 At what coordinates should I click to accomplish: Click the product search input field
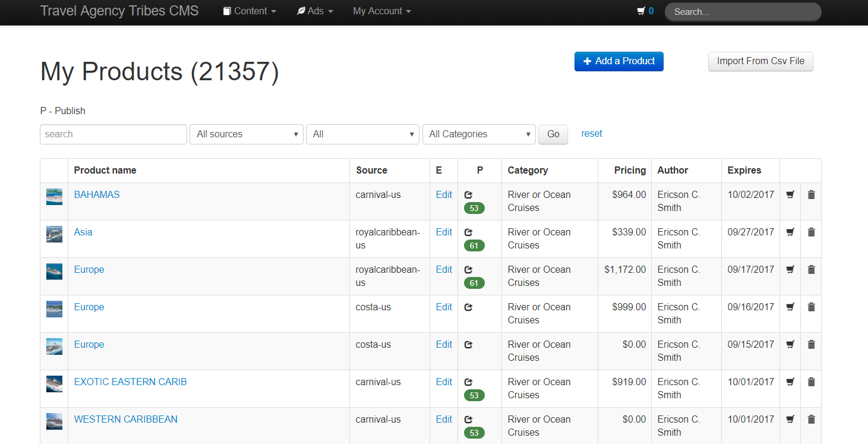click(113, 134)
